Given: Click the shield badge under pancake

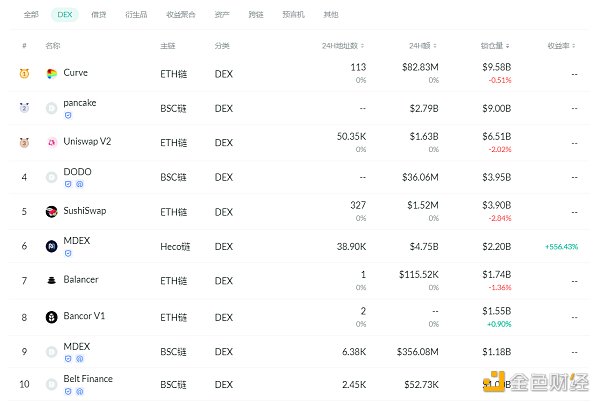Looking at the screenshot, I should (68, 115).
